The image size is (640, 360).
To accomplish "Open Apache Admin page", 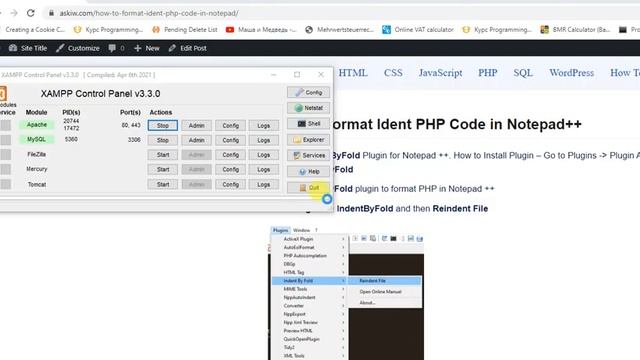I will tap(196, 125).
